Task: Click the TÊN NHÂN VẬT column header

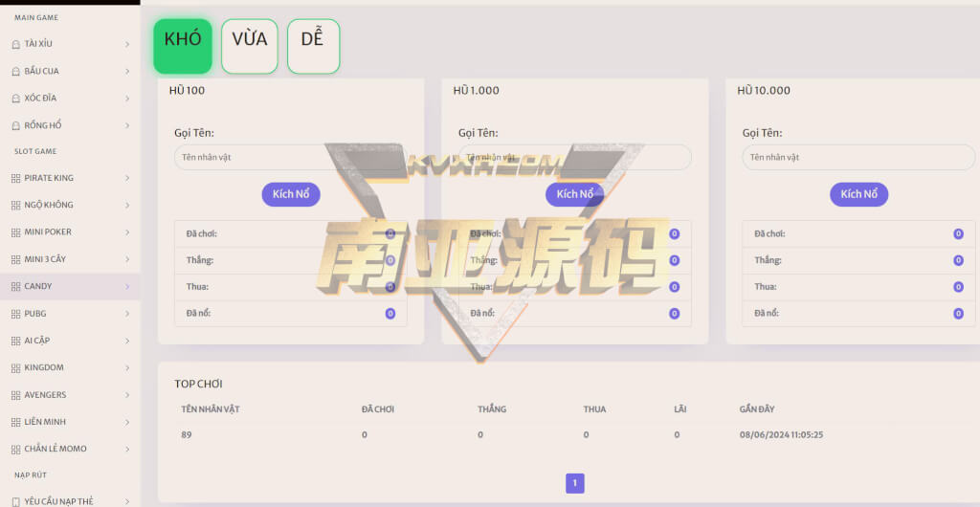Action: click(211, 409)
